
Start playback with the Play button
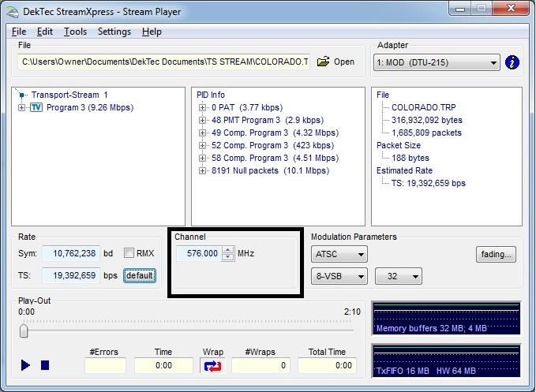(x=25, y=365)
